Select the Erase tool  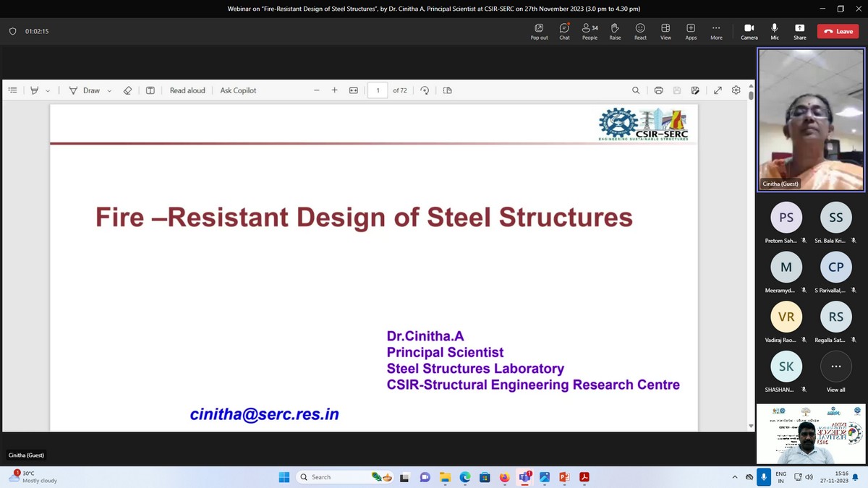click(x=127, y=90)
